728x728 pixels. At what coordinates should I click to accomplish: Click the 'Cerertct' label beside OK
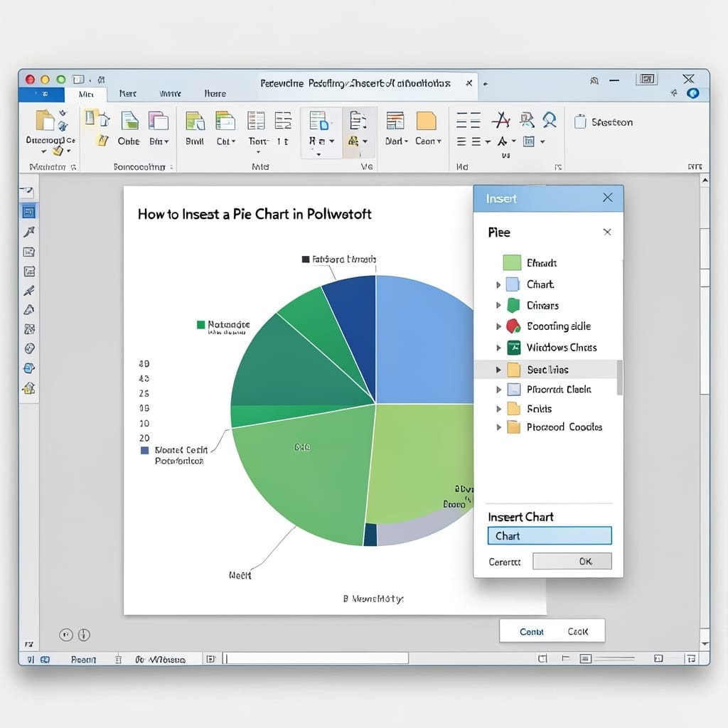(505, 562)
